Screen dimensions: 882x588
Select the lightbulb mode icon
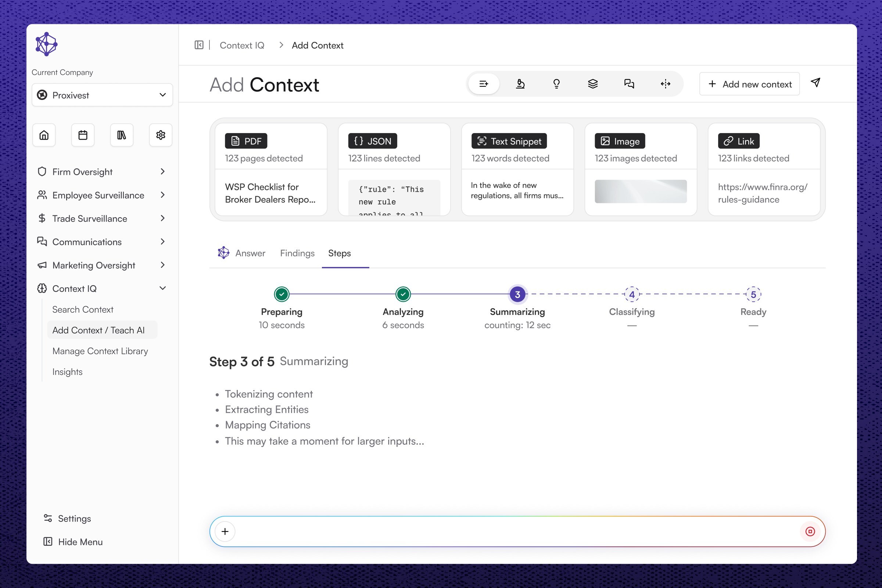(556, 84)
